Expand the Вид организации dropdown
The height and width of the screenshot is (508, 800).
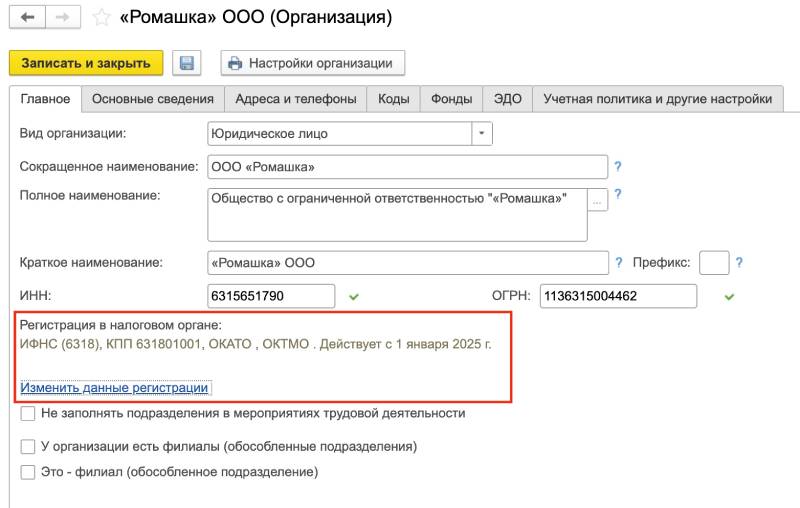483,133
